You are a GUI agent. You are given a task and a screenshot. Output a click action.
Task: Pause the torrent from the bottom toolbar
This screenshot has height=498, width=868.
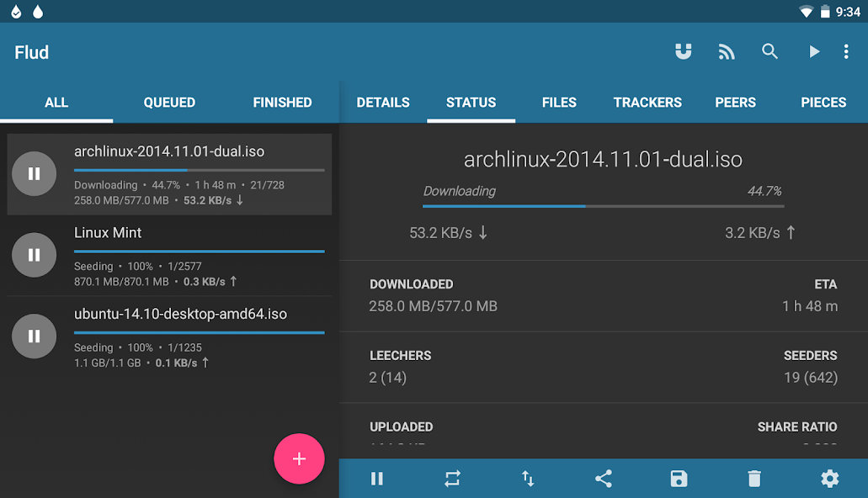[x=376, y=479]
